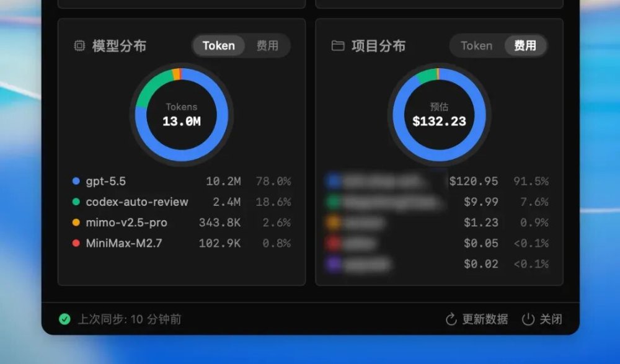620x364 pixels.
Task: Click the Tokens 13.0M donut chart center
Action: 182,115
